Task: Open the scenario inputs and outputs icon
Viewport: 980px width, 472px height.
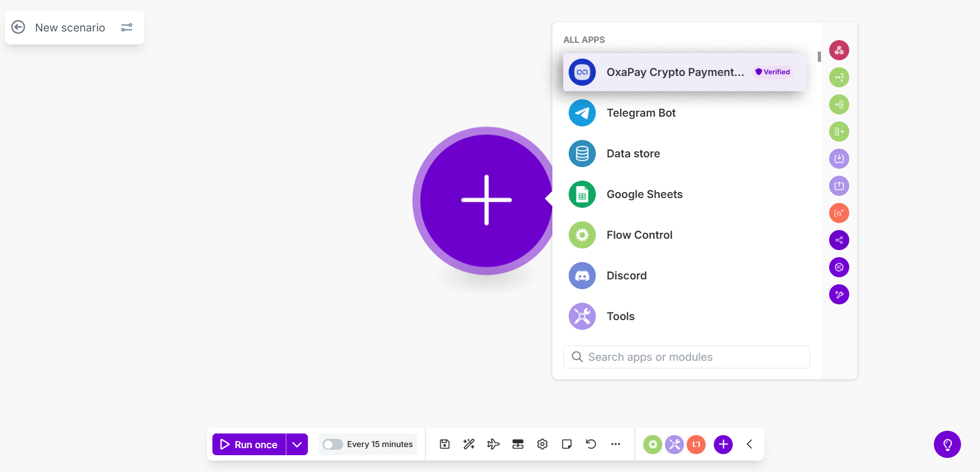Action: pos(518,444)
